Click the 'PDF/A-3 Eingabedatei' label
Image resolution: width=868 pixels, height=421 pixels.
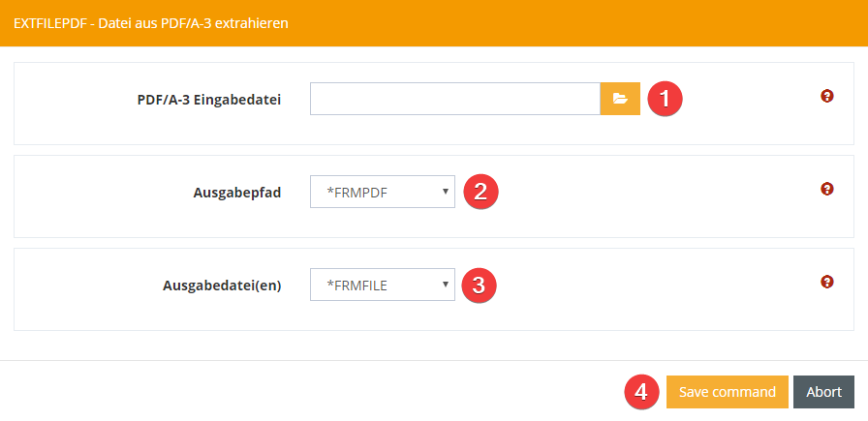[x=209, y=99]
